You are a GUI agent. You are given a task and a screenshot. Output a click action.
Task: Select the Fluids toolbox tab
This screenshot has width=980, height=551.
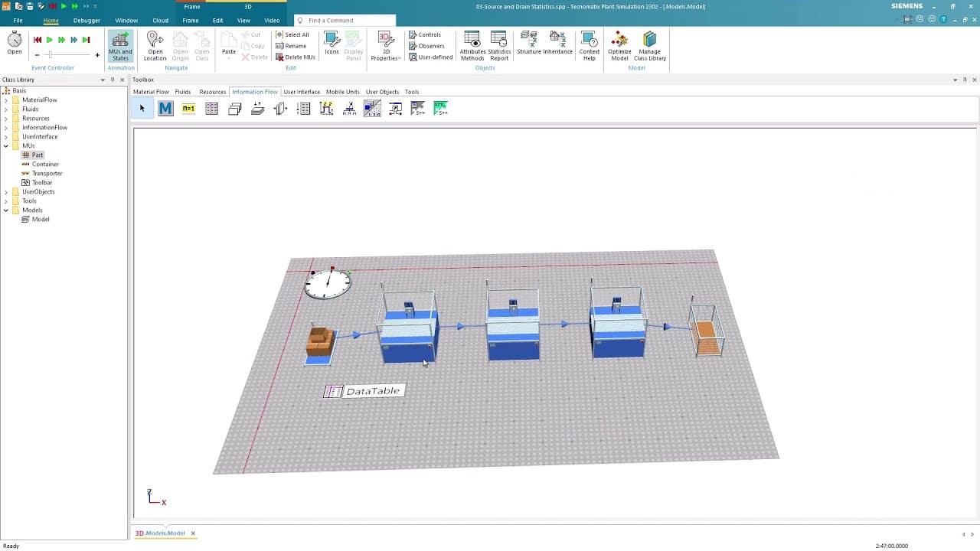coord(182,92)
